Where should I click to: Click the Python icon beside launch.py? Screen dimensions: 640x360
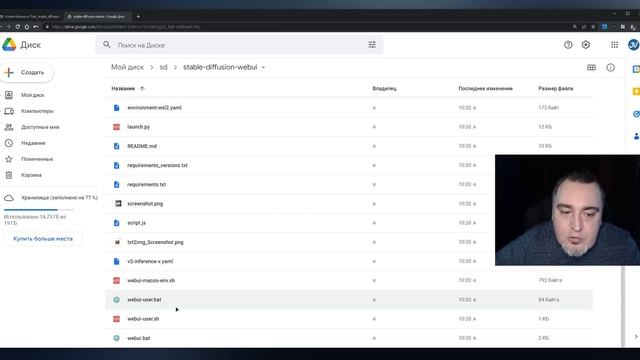[x=116, y=127]
